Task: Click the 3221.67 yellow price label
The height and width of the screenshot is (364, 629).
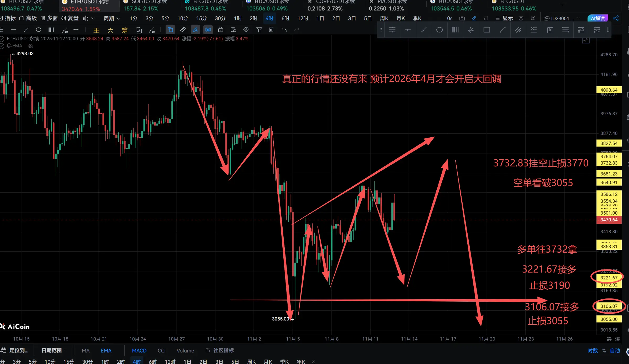Action: 609,278
